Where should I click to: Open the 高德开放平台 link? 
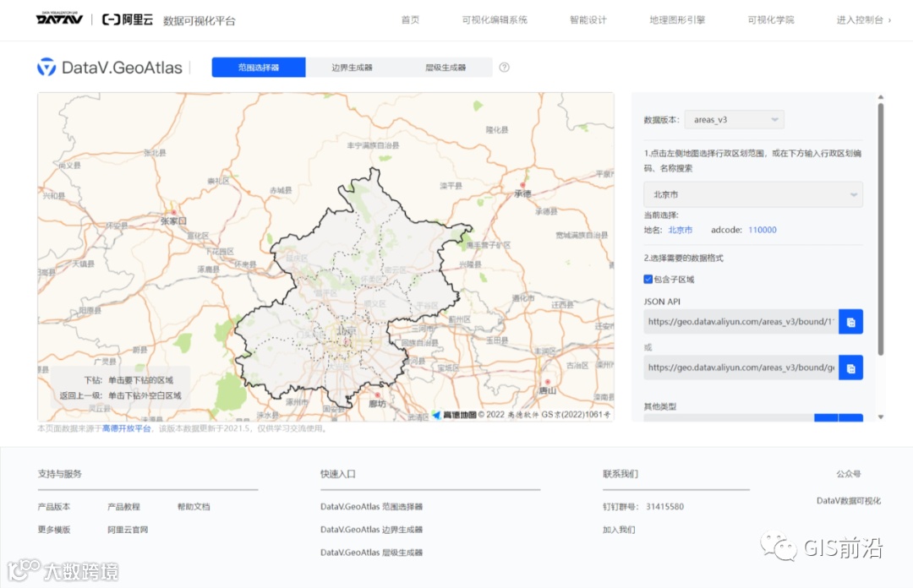tap(126, 428)
